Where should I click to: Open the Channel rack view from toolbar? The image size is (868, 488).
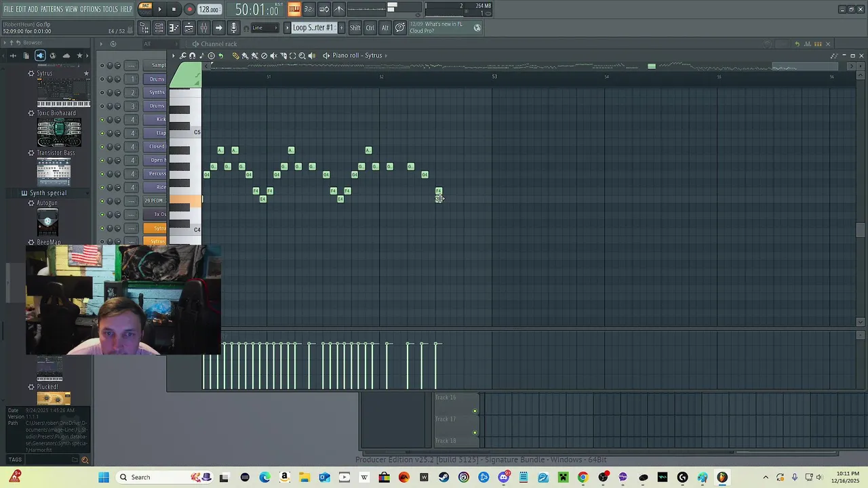coord(159,28)
